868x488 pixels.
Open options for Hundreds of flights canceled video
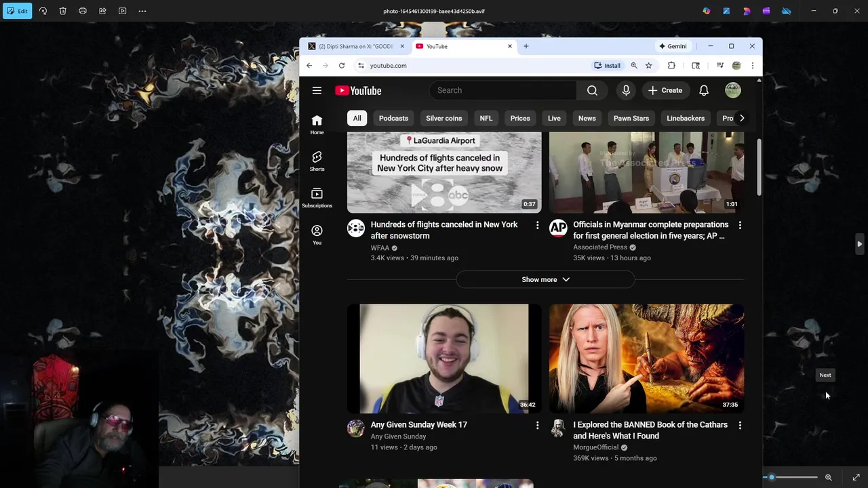tap(537, 225)
